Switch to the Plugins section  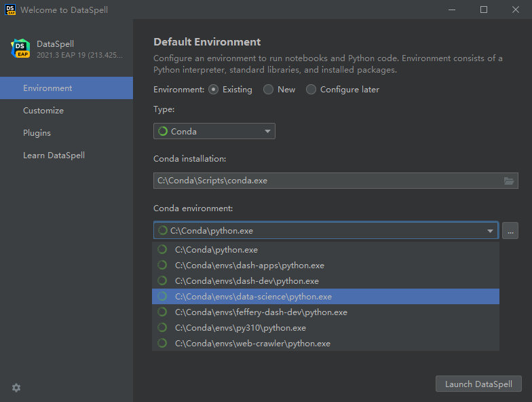[x=37, y=132]
